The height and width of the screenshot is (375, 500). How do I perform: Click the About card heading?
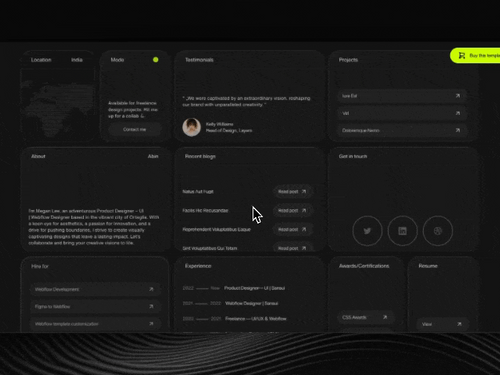[38, 156]
